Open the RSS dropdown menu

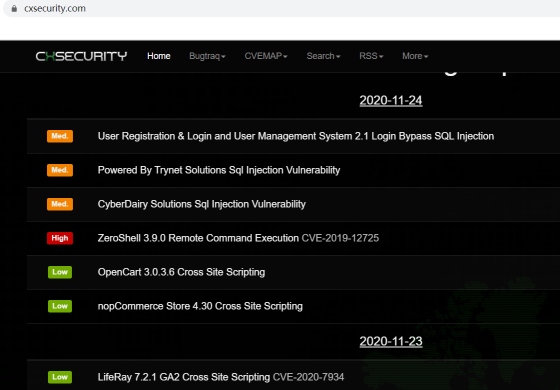371,56
